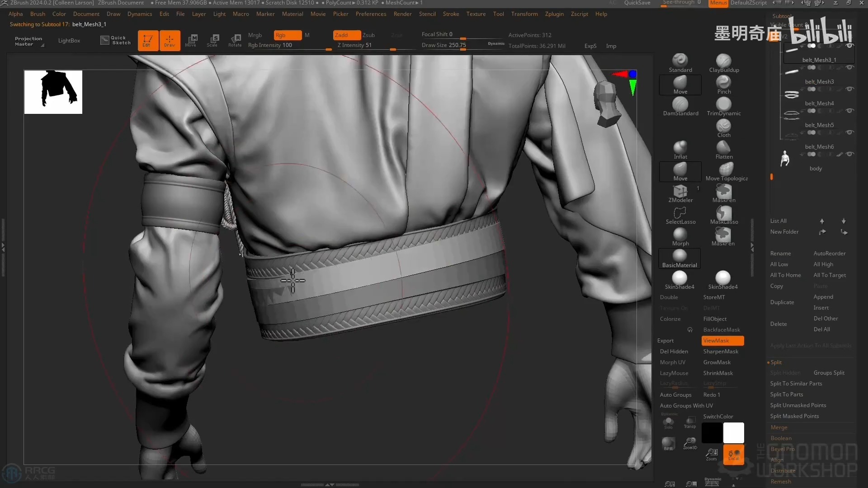Click the Duplicate subtool button
This screenshot has width=868, height=488.
(782, 302)
